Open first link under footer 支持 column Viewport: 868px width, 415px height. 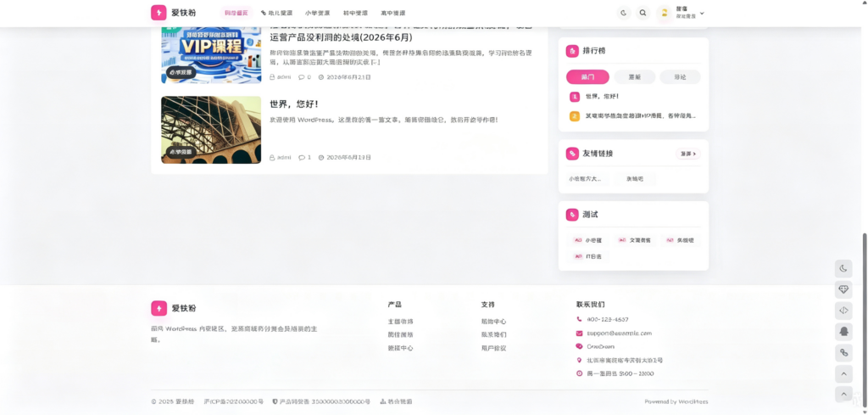[x=494, y=322]
